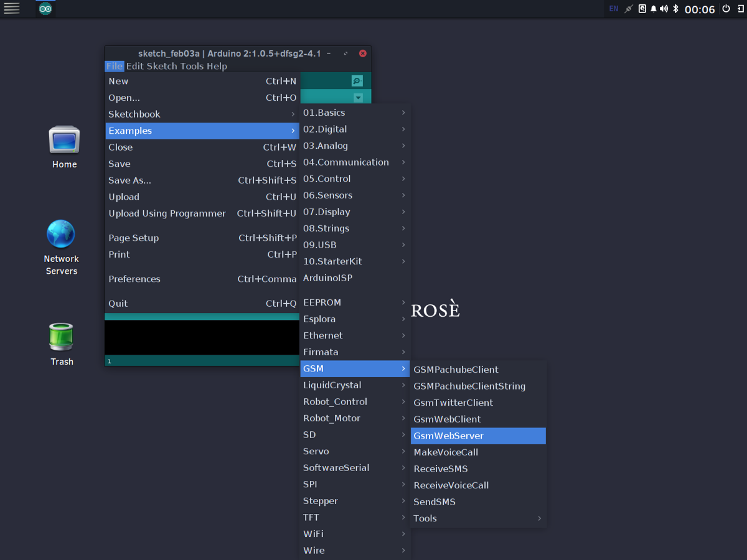The image size is (747, 560).
Task: Select the Examples menu entry
Action: 202,131
